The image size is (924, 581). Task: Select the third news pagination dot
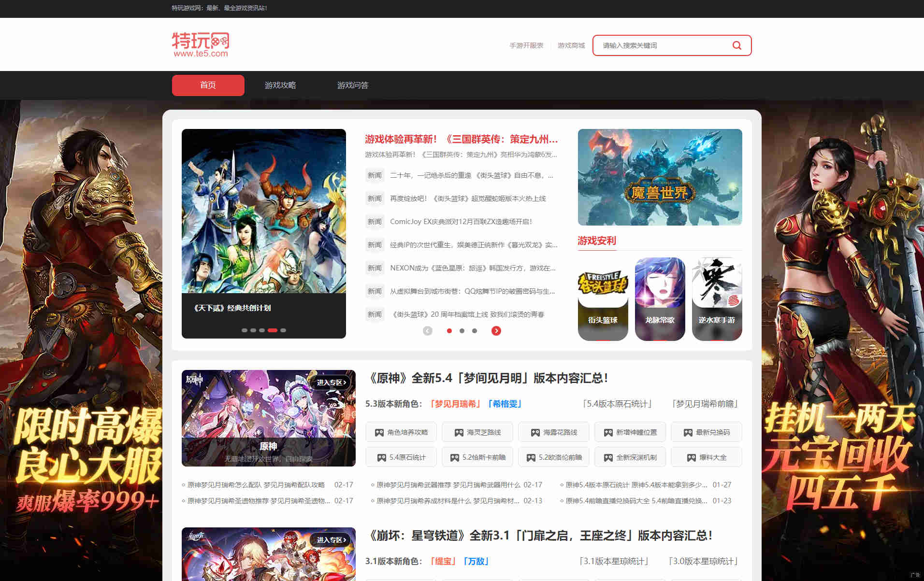(475, 331)
